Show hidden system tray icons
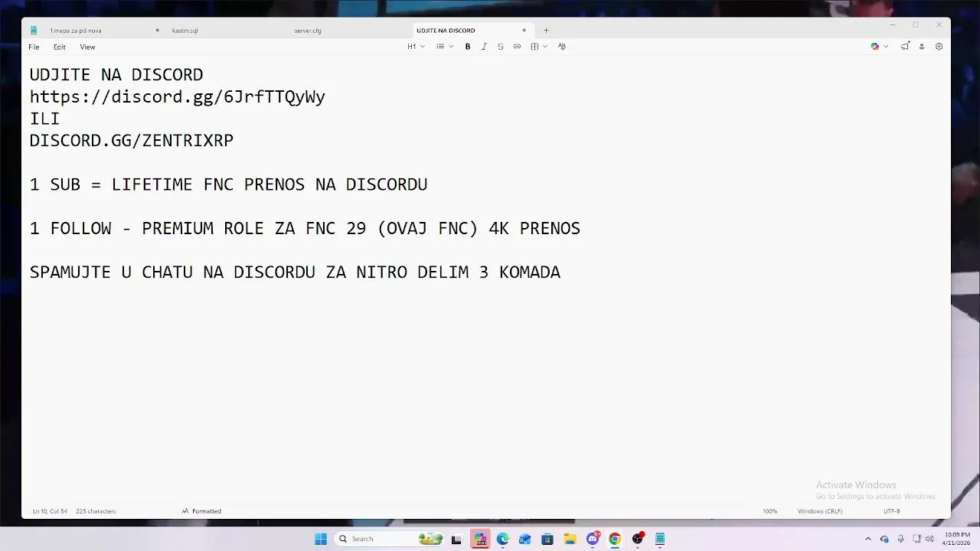Viewport: 980px width, 551px height. pos(867,539)
